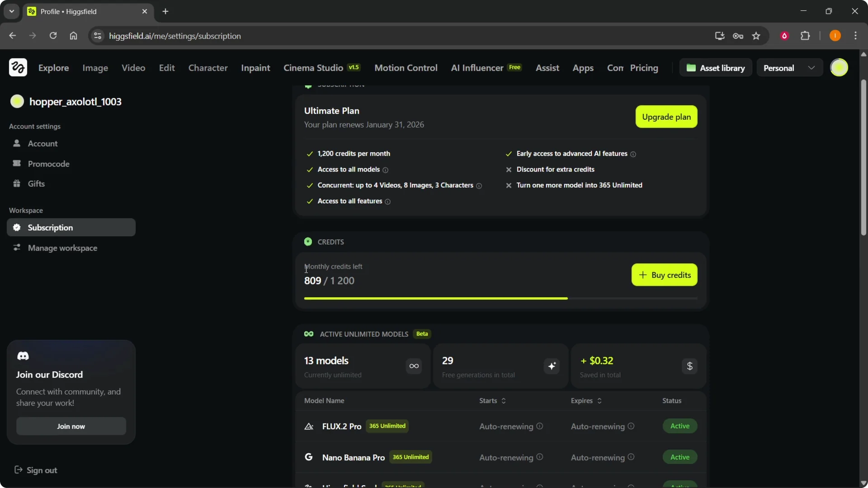Click the Upgrade plan button
Screen dimensions: 868x488
click(x=666, y=117)
